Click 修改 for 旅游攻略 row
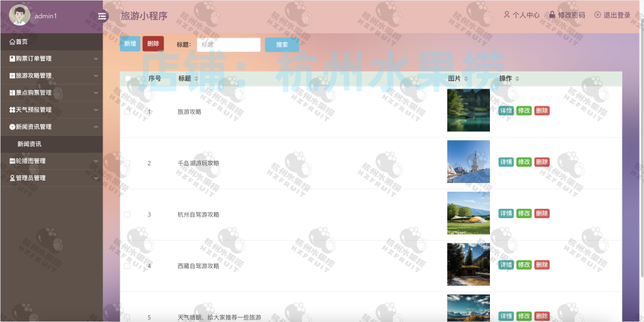Viewport: 644px width, 322px height. (524, 111)
